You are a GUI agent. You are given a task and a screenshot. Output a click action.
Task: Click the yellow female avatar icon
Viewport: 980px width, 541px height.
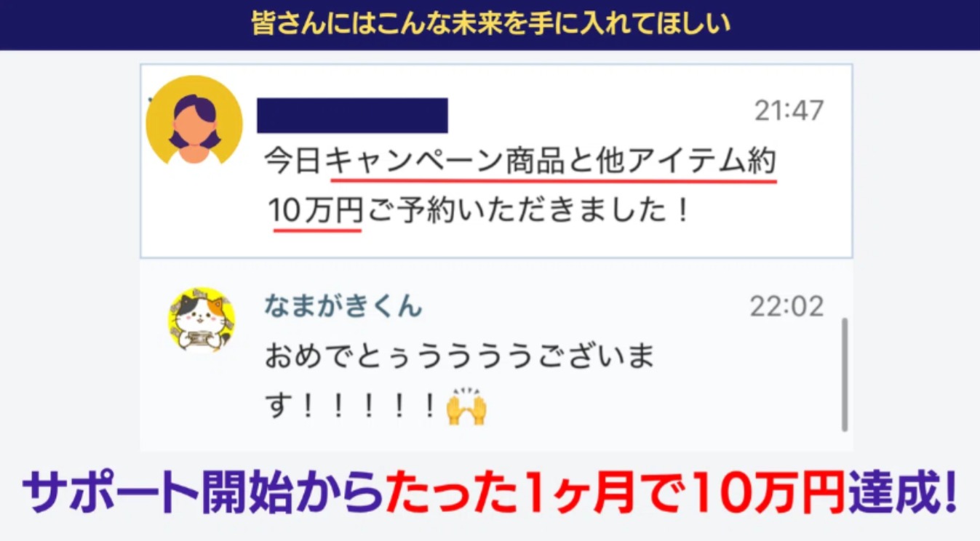(194, 120)
